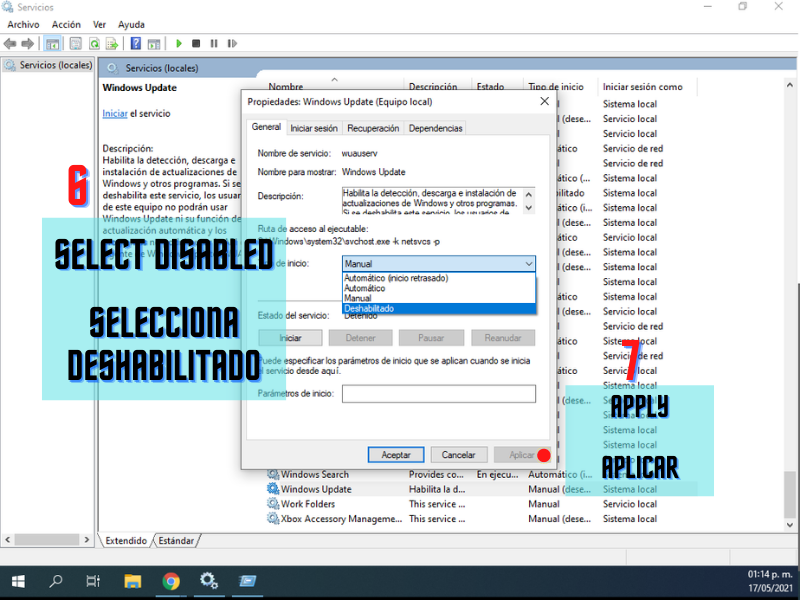Select the Work Folders service row

click(481, 504)
